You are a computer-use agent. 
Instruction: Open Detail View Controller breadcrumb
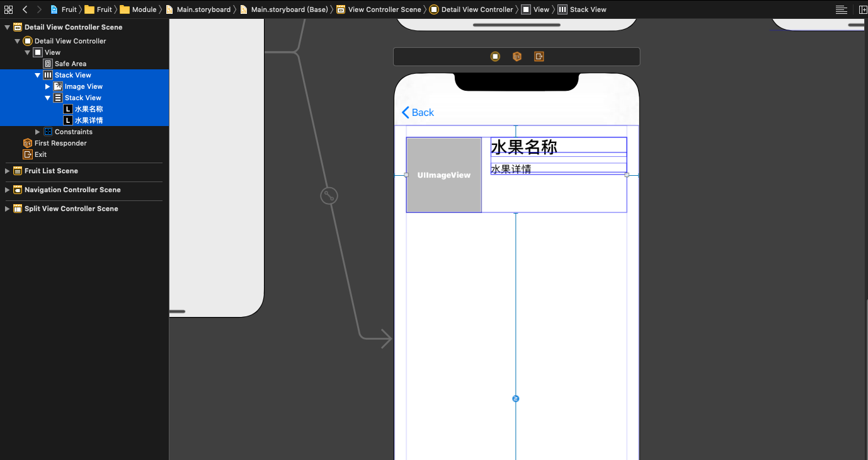point(471,9)
